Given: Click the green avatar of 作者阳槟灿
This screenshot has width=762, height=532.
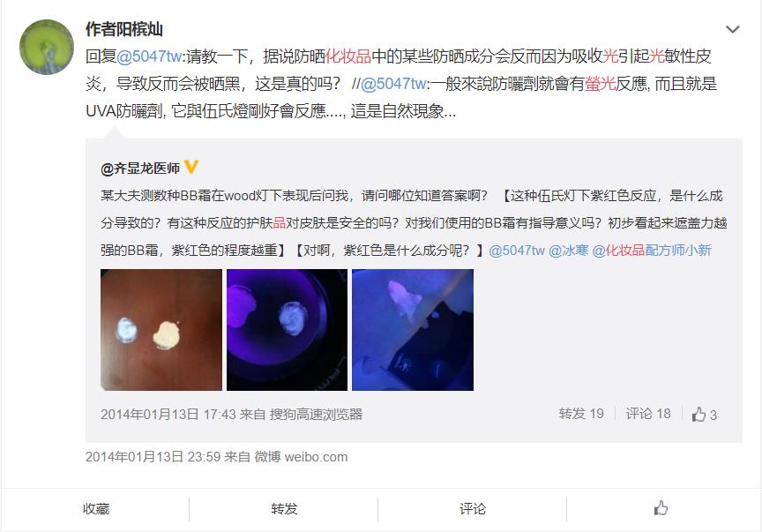Looking at the screenshot, I should (x=47, y=47).
